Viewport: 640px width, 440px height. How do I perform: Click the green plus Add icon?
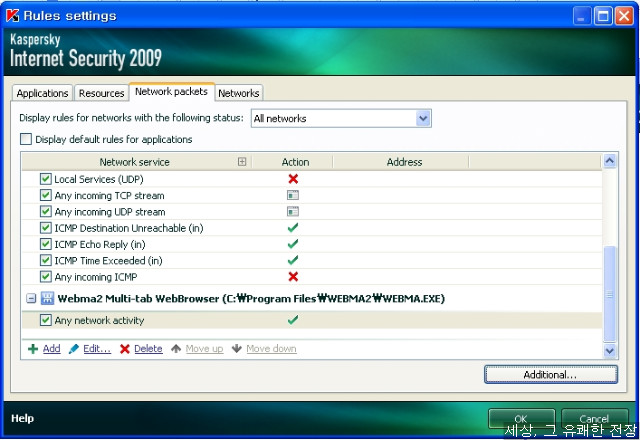click(x=33, y=349)
